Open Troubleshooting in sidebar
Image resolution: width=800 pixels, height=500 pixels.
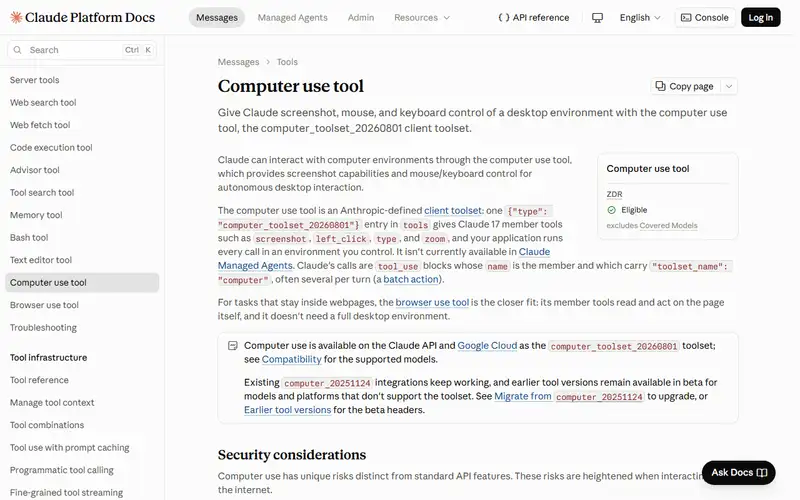point(43,328)
